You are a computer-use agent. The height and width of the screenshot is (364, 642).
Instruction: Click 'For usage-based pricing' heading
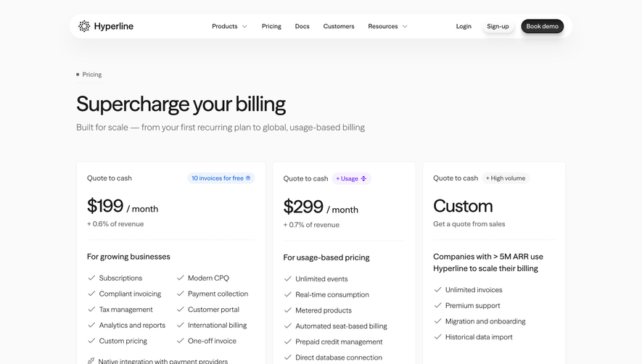pos(326,257)
